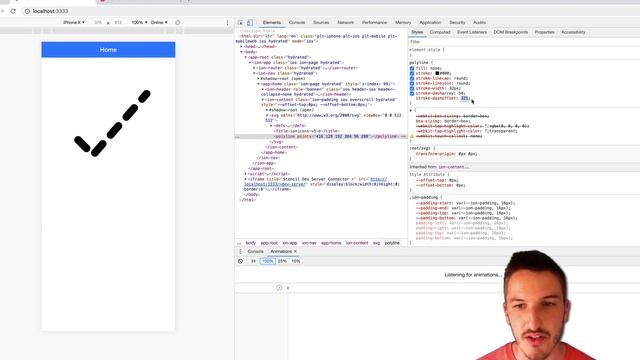Select the body breadcrumb
The image size is (640, 360).
point(251,243)
